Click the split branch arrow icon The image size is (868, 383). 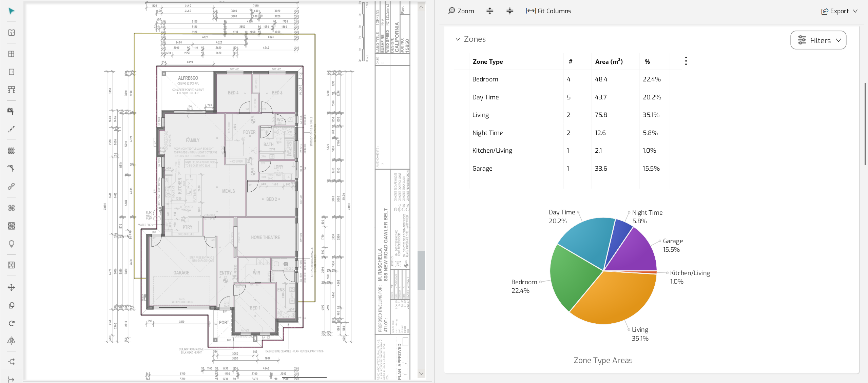pyautogui.click(x=11, y=362)
